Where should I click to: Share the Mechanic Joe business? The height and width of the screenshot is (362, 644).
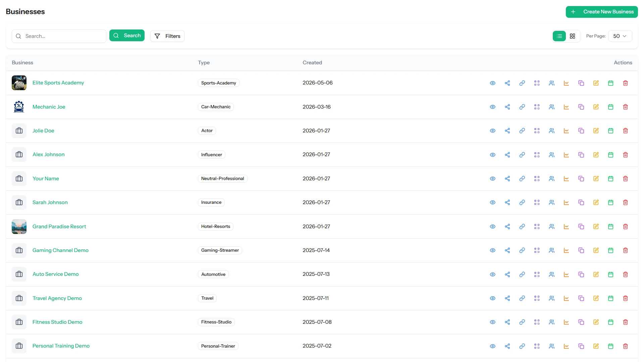pyautogui.click(x=507, y=107)
